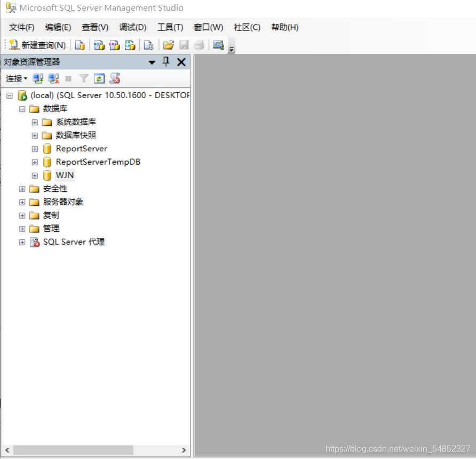Click the connect Object Explorer icon
The width and height of the screenshot is (476, 459).
coord(38,79)
